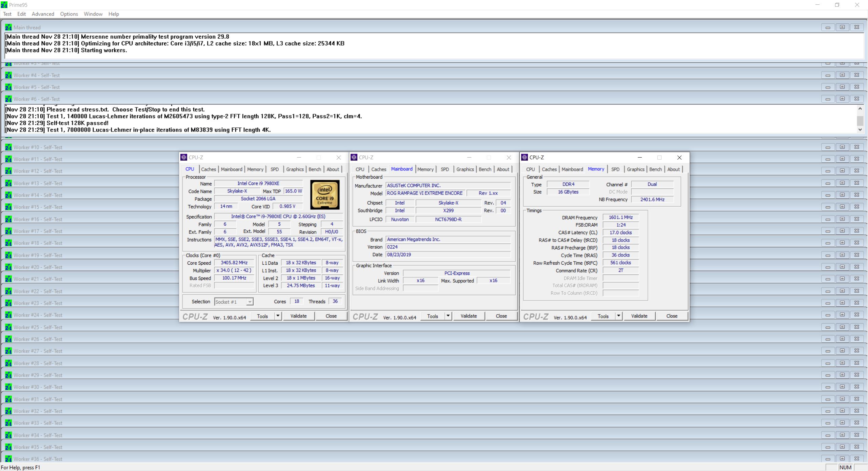The image size is (868, 471).
Task: Click the Core Speed 3405.82 MHz value
Action: 234,263
